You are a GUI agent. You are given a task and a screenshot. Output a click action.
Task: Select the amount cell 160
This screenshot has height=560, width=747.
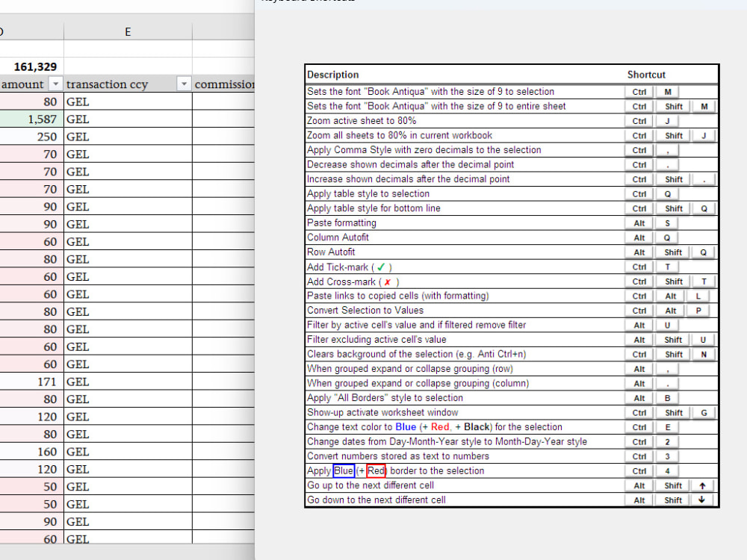point(31,452)
